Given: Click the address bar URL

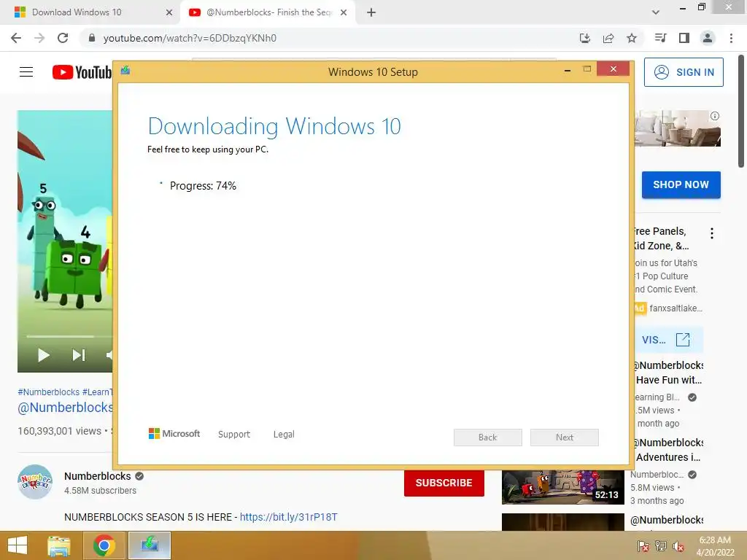Looking at the screenshot, I should [190, 38].
